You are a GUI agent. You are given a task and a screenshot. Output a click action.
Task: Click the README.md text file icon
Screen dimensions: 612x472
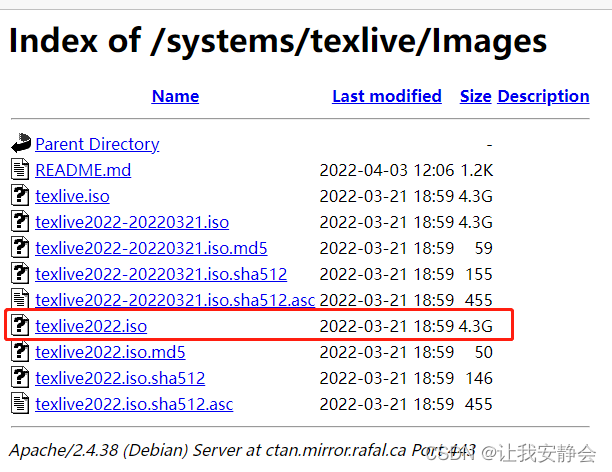pyautogui.click(x=20, y=169)
